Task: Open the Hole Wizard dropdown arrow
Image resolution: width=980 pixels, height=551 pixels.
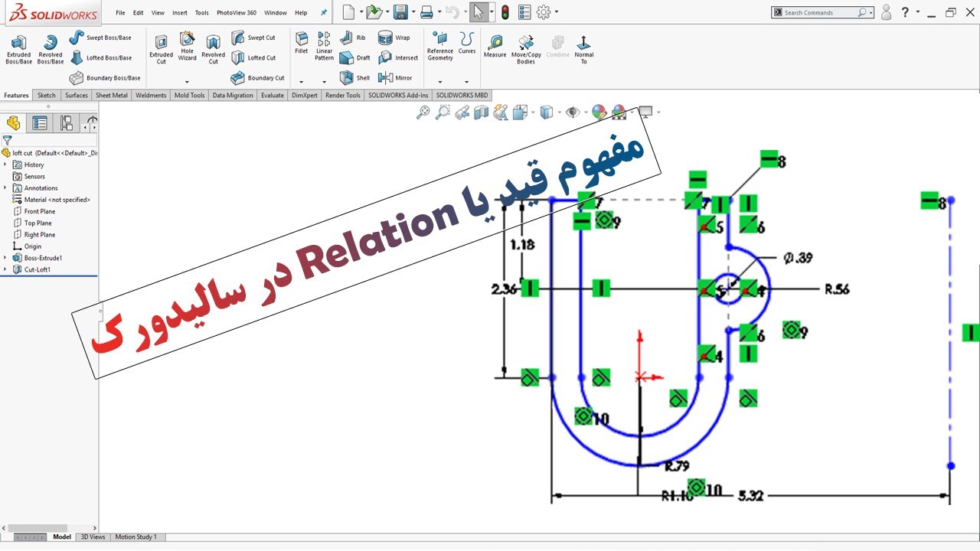Action: [187, 82]
